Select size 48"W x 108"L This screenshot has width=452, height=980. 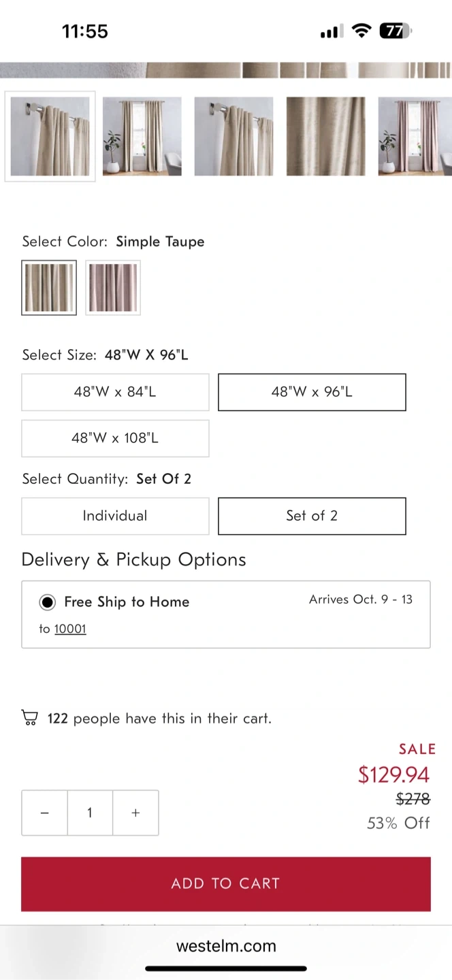115,438
